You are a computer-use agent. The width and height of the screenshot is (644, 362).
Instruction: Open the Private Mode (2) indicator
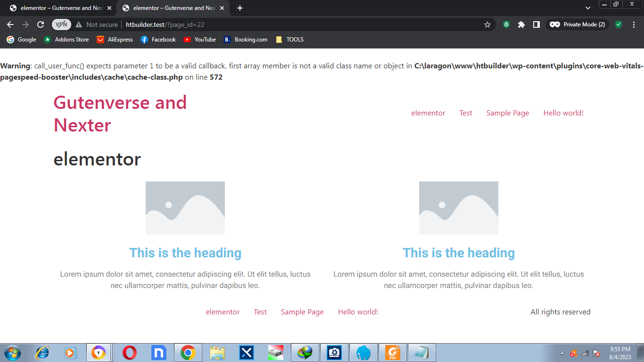[x=578, y=25]
